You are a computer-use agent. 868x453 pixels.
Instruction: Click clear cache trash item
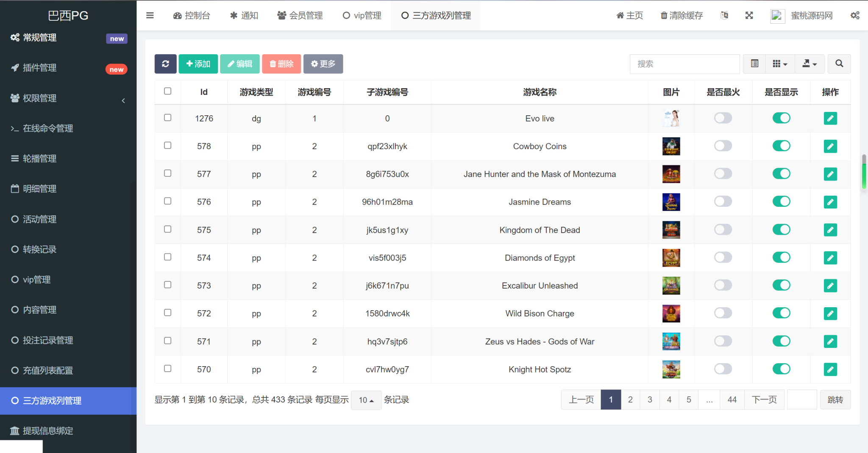(x=682, y=16)
